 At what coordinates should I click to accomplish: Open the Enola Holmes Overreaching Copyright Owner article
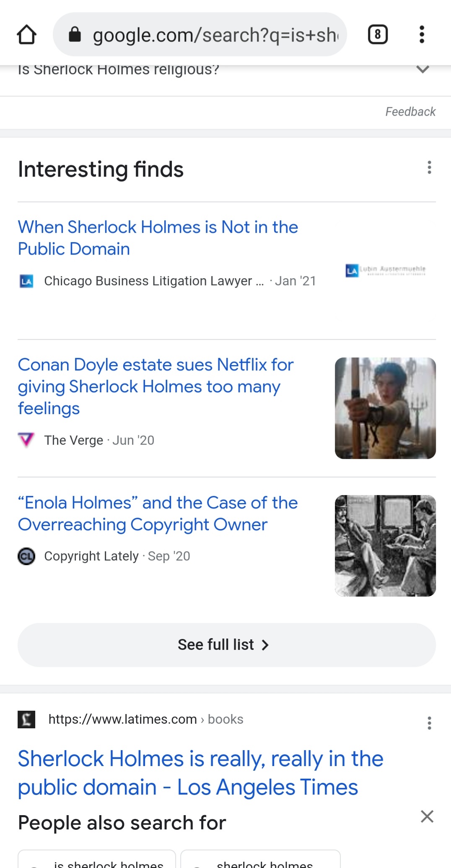(x=158, y=514)
